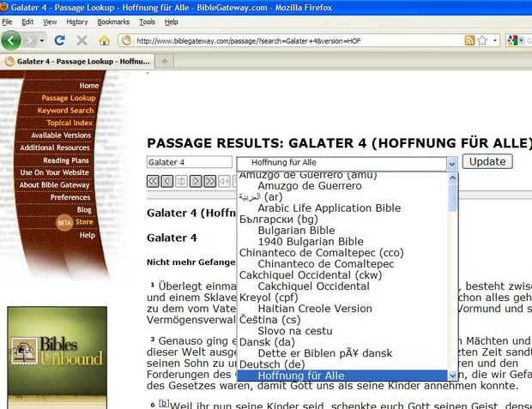532x409 pixels.
Task: Open Preferences sidebar link
Action: point(70,197)
